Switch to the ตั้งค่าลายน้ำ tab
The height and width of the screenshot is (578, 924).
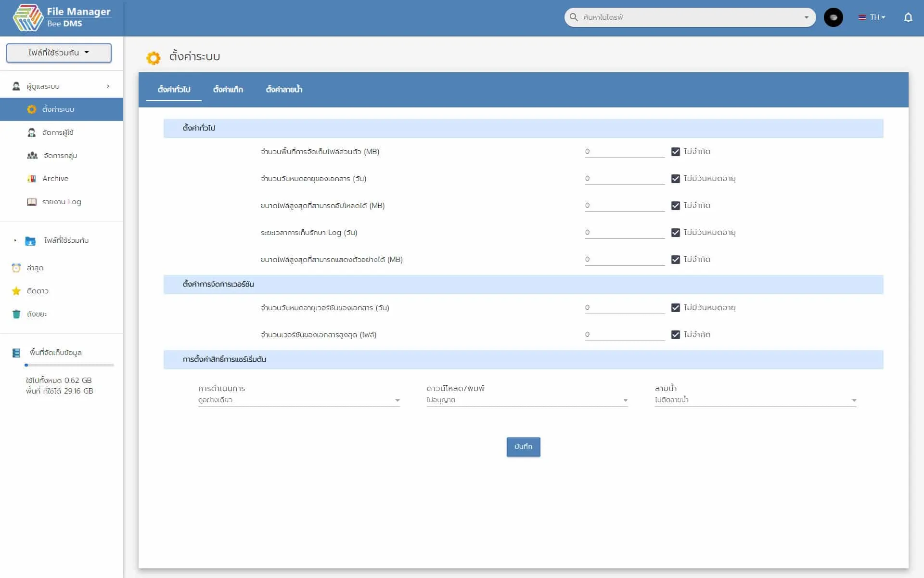pos(284,90)
